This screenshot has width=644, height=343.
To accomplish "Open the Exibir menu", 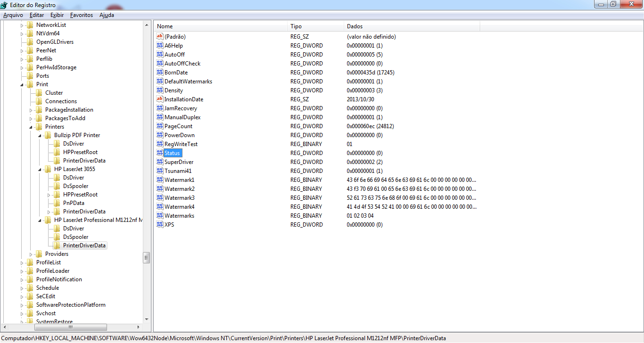I will coord(57,15).
